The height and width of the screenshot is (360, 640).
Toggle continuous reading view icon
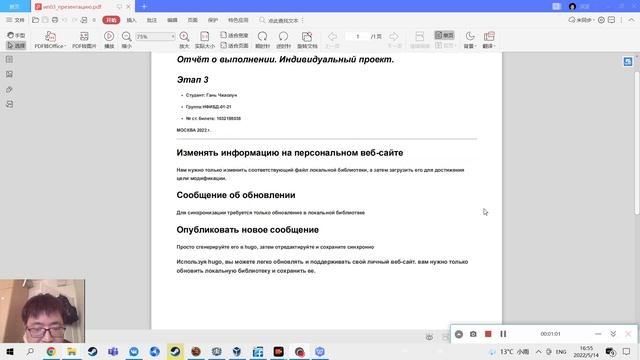420,36
